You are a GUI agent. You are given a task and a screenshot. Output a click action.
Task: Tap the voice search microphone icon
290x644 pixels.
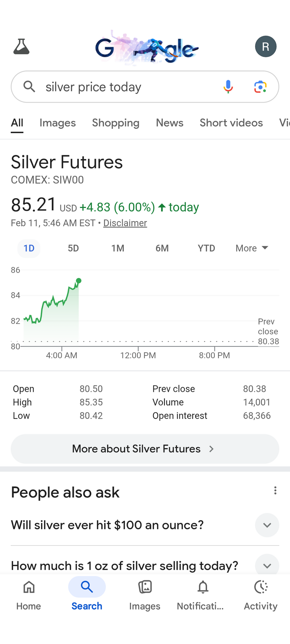point(228,87)
